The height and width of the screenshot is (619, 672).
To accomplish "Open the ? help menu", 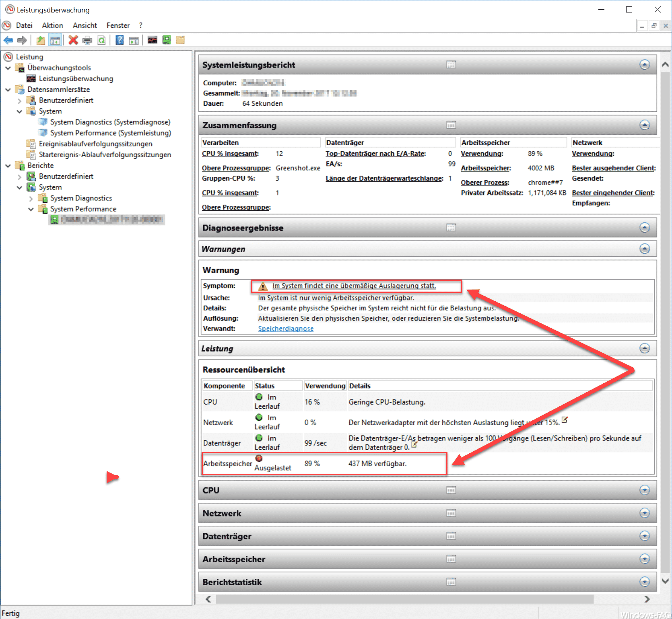I will 140,25.
